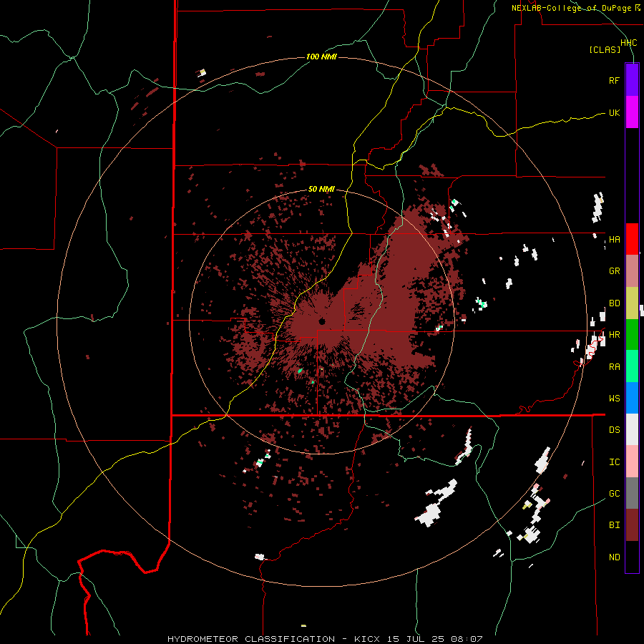Click the brown BI legend swatch
The width and height of the screenshot is (644, 644).
[632, 525]
